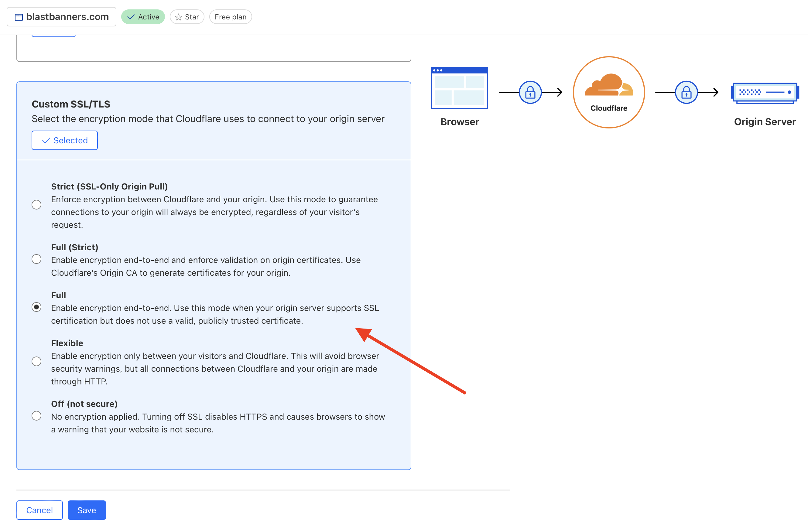Click the Cancel button
Screen dimensions: 808x532
(x=39, y=510)
